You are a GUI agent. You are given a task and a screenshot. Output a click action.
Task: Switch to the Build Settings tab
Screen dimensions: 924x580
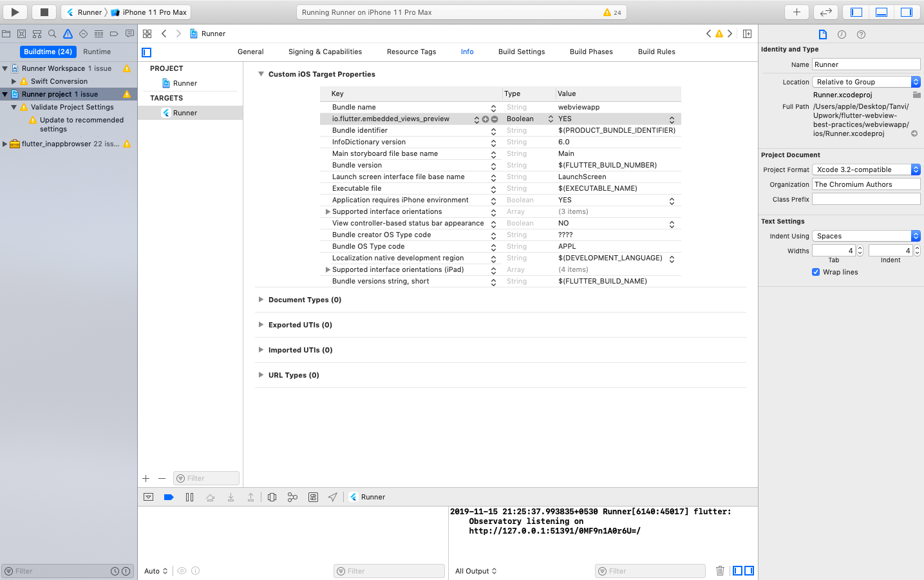521,52
